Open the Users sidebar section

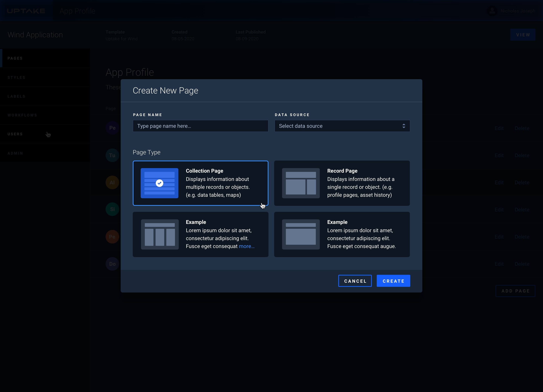[x=15, y=134]
